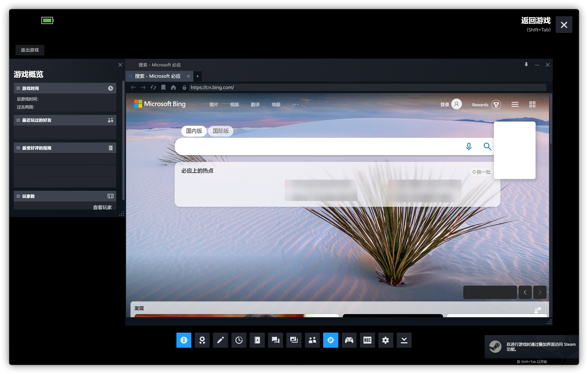Open the Bing hamburger menu

[x=515, y=104]
